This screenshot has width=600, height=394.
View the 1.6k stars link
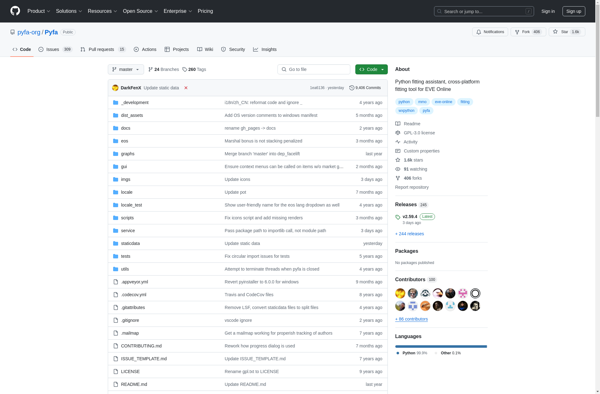tap(409, 160)
